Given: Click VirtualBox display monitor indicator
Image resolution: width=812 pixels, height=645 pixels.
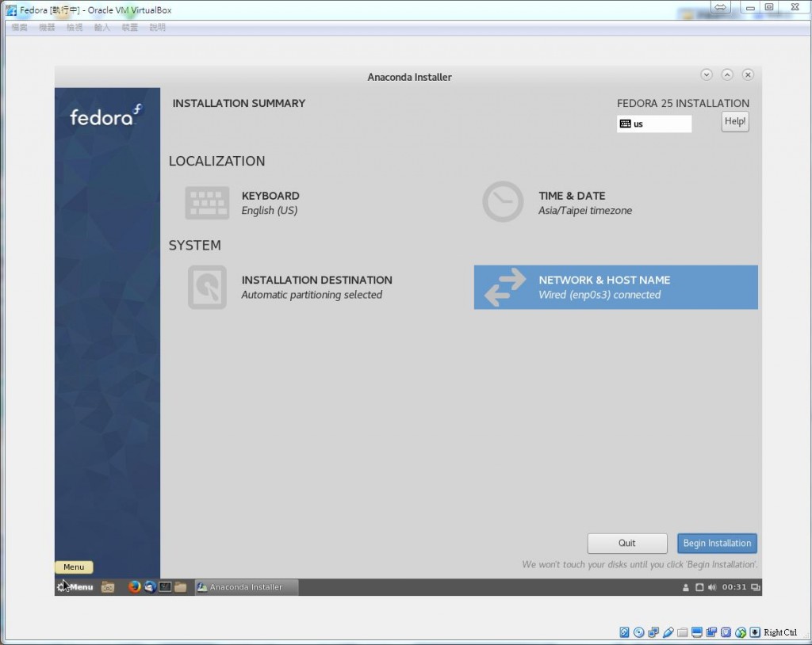Looking at the screenshot, I should coord(697,632).
